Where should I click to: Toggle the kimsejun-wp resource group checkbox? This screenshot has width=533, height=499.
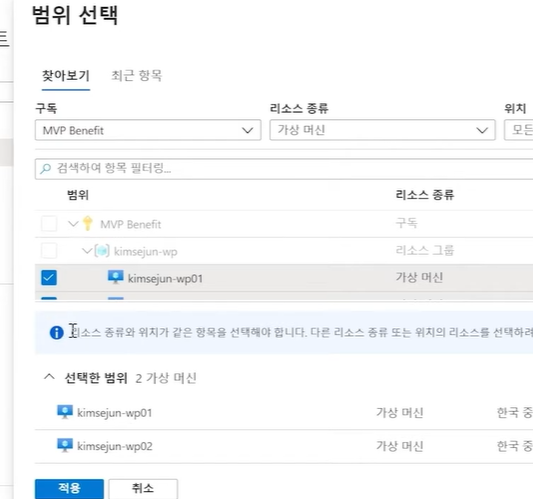click(x=49, y=251)
